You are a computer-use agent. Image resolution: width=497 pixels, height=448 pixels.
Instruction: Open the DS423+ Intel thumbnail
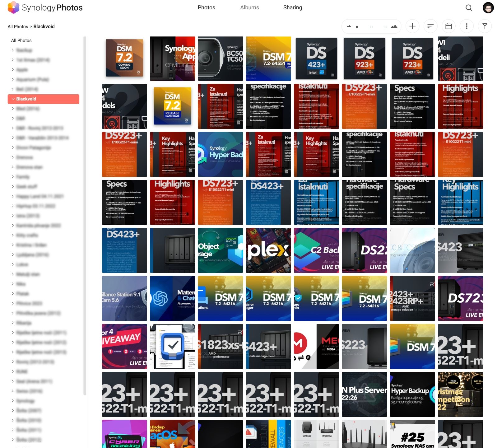316,59
